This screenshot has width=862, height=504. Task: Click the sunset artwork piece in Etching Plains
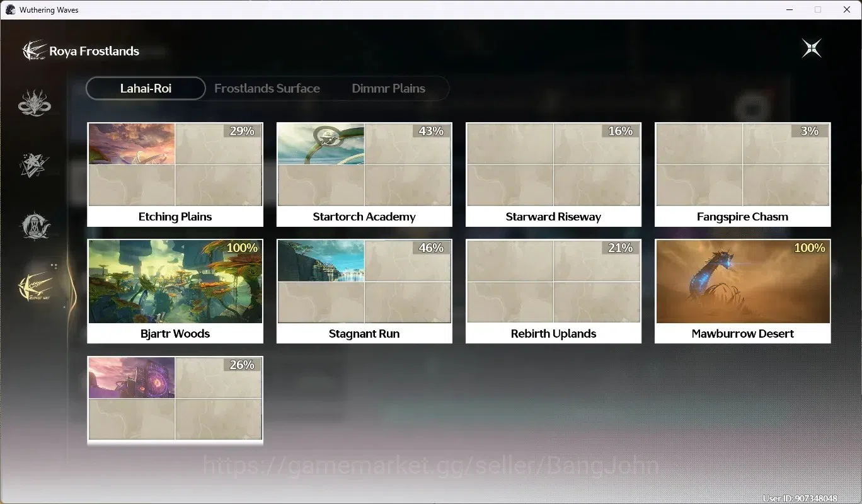pos(132,144)
